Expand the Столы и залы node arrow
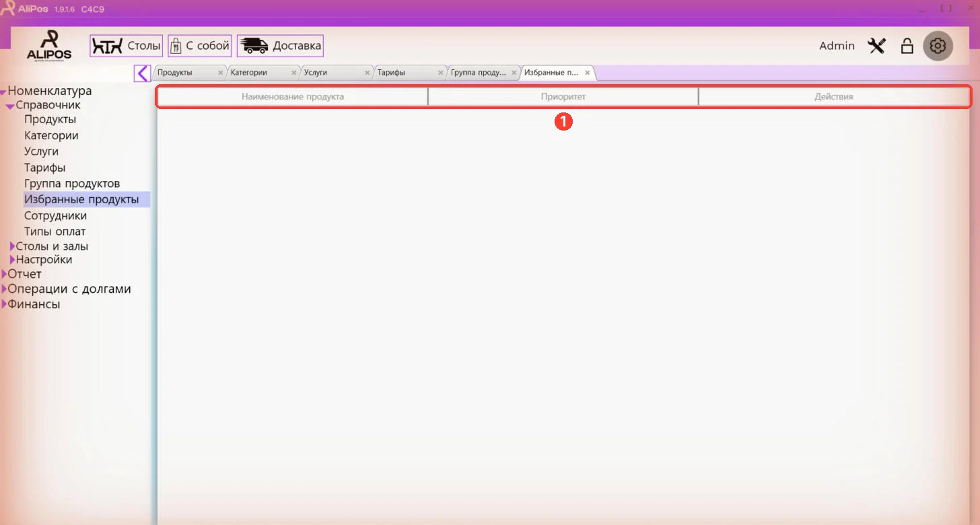980x525 pixels. 12,246
